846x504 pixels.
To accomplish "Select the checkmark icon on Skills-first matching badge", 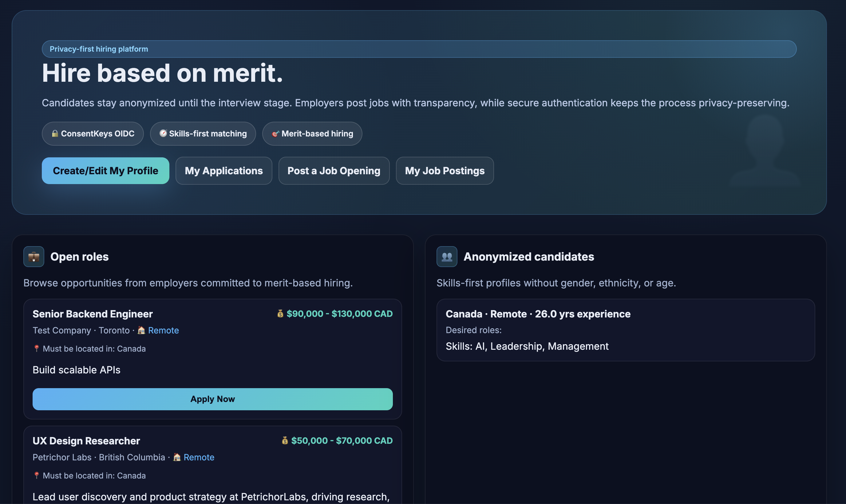I will point(163,133).
